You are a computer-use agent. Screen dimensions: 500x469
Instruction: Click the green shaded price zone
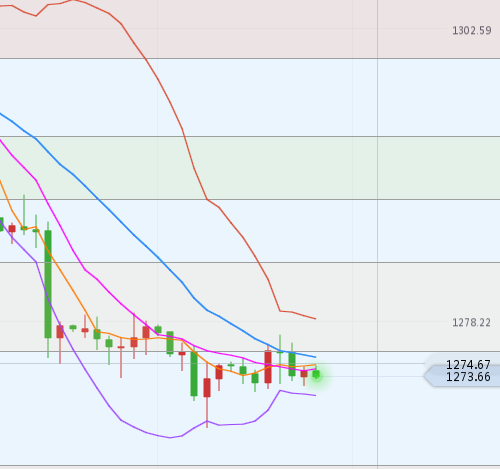[x=250, y=168]
